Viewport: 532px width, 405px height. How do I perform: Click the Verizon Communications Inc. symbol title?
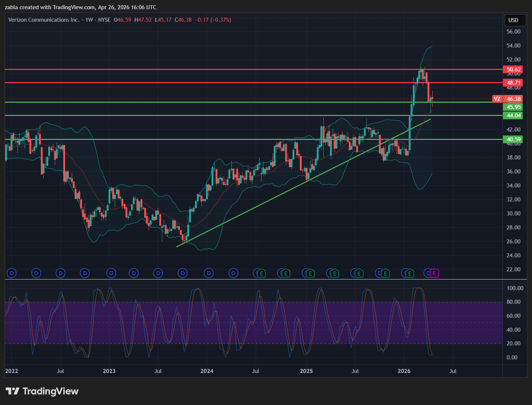(44, 20)
